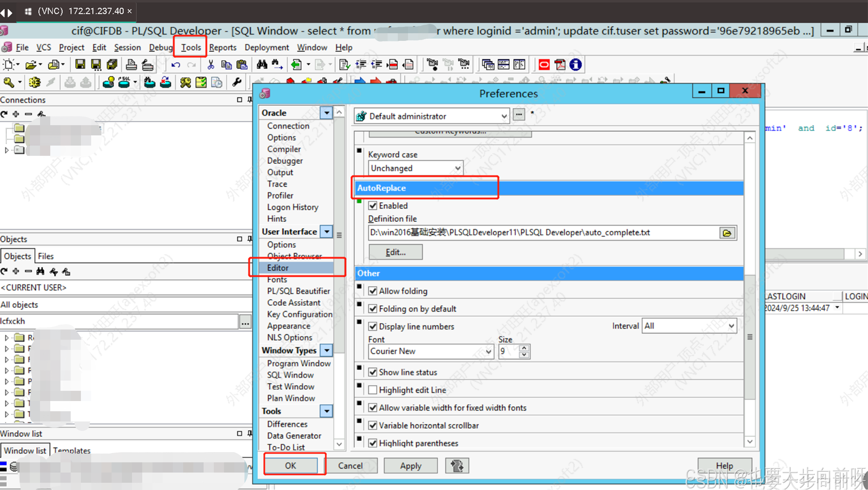868x490 pixels.
Task: Click the Execute gear icon
Action: click(x=34, y=82)
